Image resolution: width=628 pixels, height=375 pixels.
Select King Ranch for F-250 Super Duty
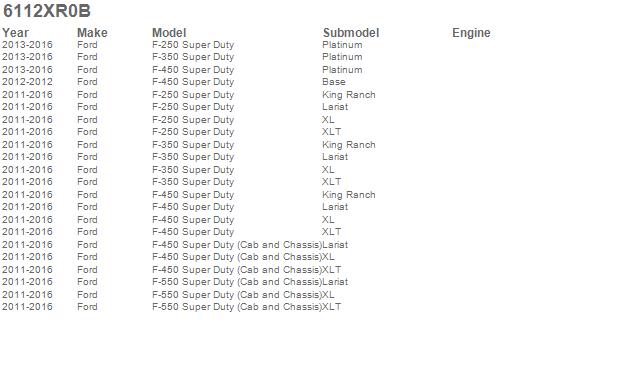tap(348, 95)
